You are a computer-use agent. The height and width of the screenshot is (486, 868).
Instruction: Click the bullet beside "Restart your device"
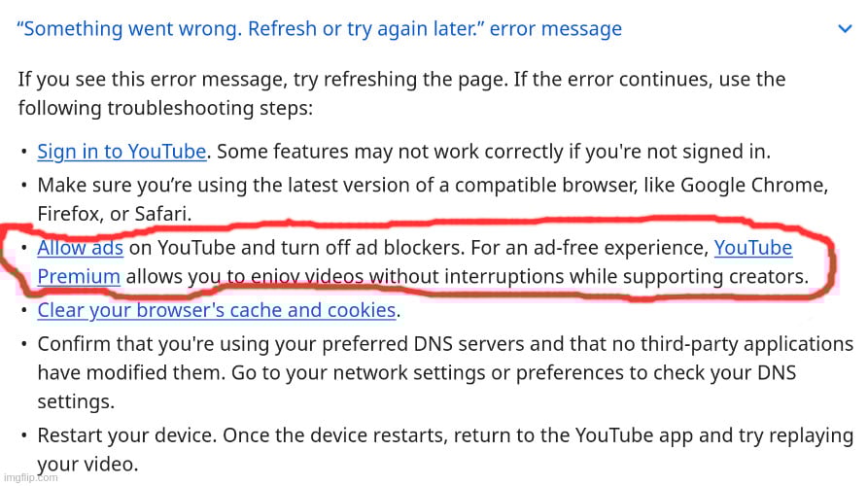click(x=23, y=437)
